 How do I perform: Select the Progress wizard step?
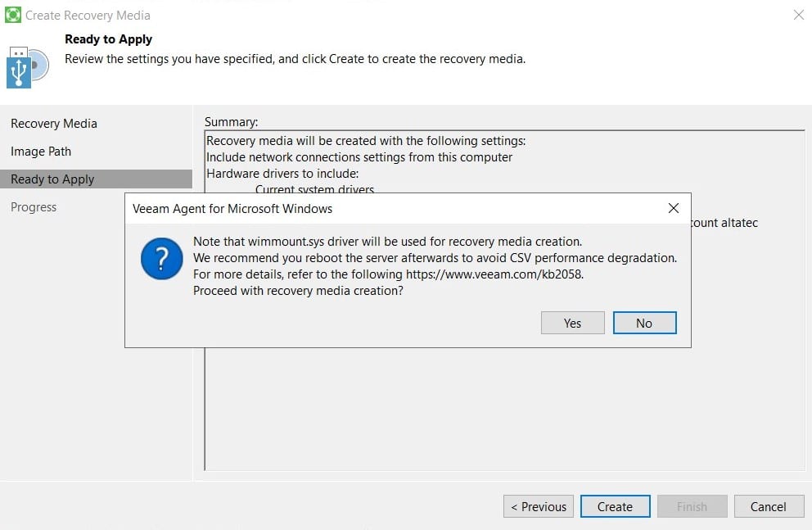[34, 206]
